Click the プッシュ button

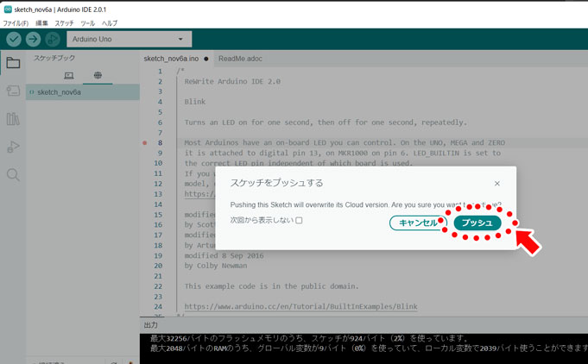tap(477, 223)
